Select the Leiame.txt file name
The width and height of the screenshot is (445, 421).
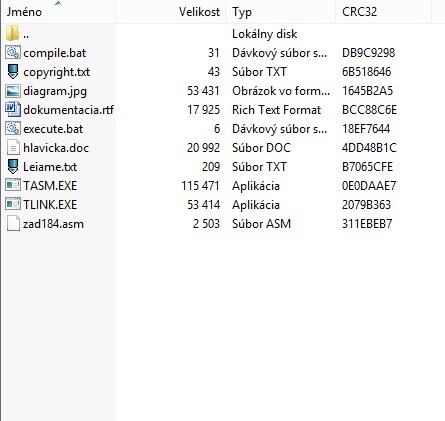(x=50, y=167)
